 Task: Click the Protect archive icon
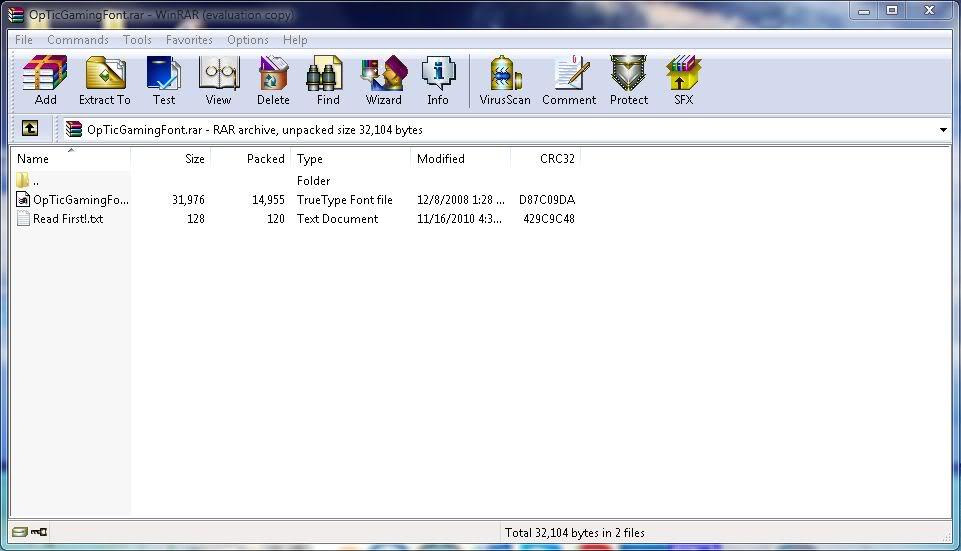point(629,80)
